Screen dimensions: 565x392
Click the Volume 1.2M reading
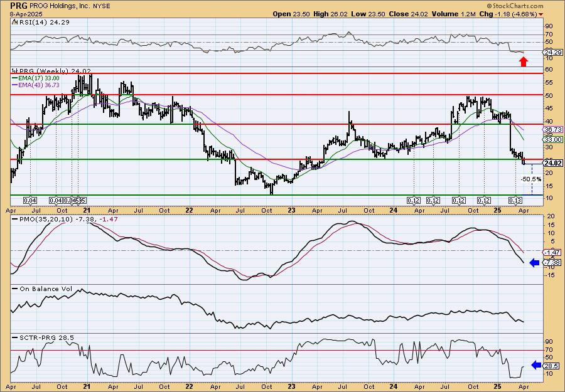[455, 14]
